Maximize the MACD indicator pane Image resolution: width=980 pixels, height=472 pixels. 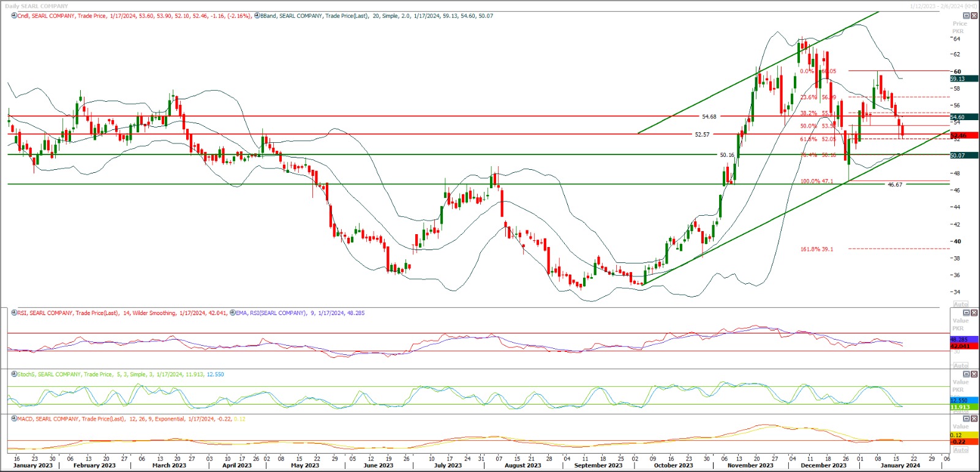click(x=967, y=419)
